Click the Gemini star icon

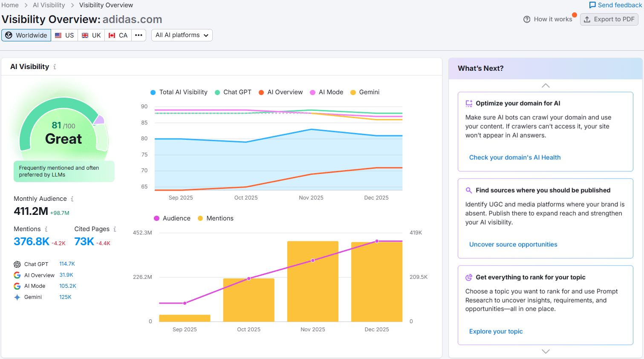[x=17, y=297]
